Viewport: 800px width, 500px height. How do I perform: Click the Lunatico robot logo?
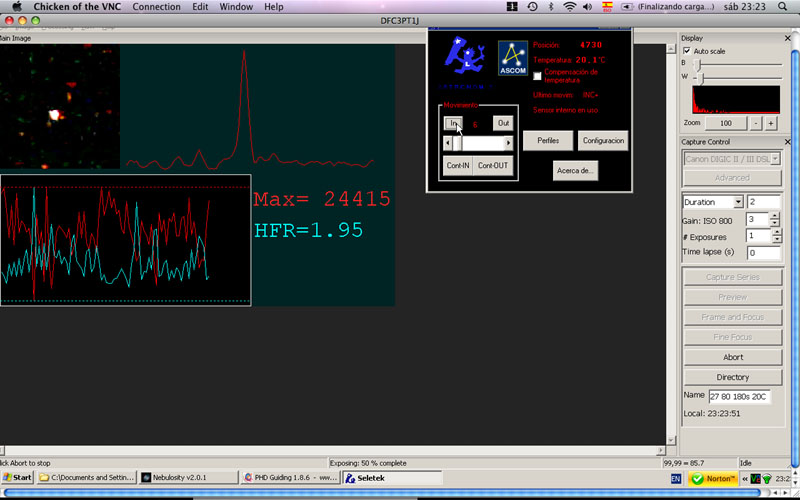465,58
